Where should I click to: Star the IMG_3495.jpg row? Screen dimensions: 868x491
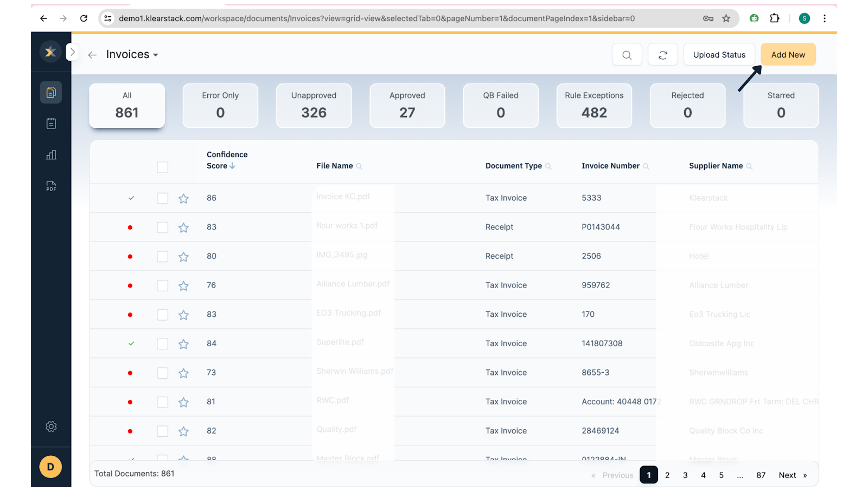(x=183, y=257)
